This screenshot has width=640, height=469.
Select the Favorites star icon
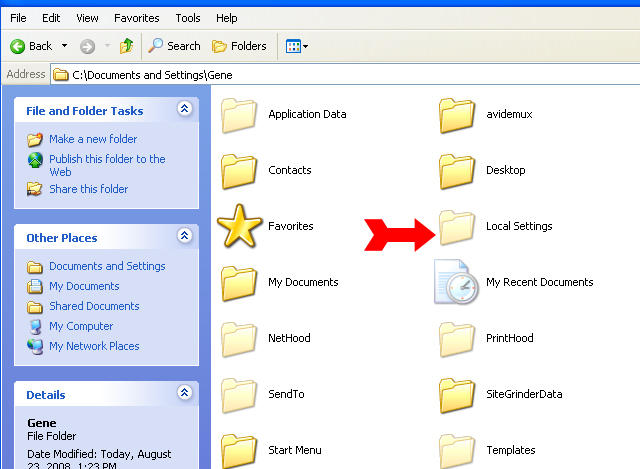tap(240, 226)
